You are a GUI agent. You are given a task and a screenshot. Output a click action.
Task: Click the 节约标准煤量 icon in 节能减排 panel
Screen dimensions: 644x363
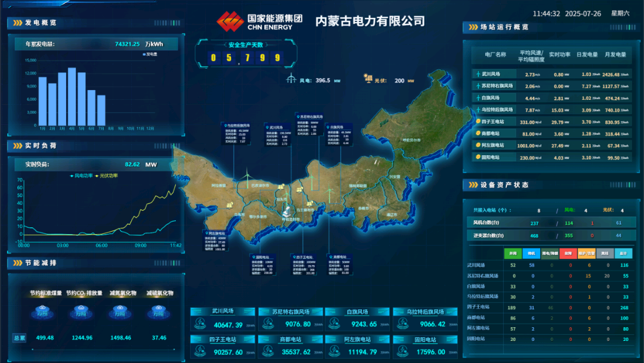click(x=42, y=310)
